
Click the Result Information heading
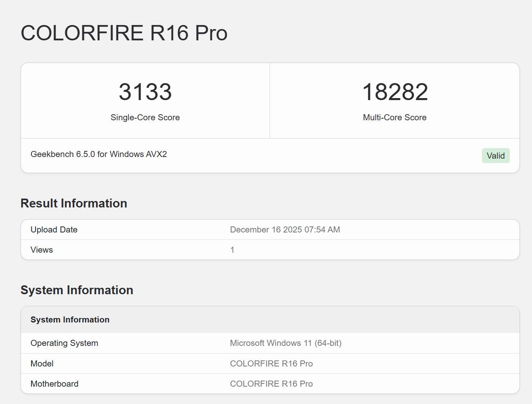point(74,203)
